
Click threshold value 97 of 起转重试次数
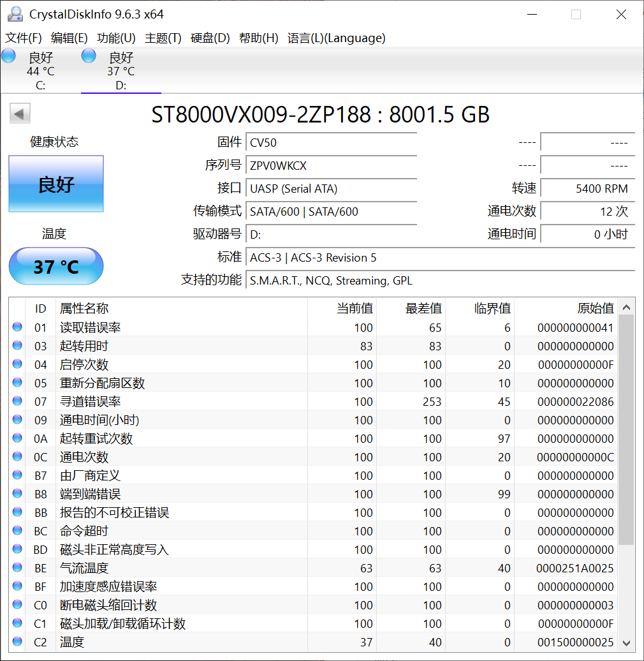pyautogui.click(x=504, y=439)
